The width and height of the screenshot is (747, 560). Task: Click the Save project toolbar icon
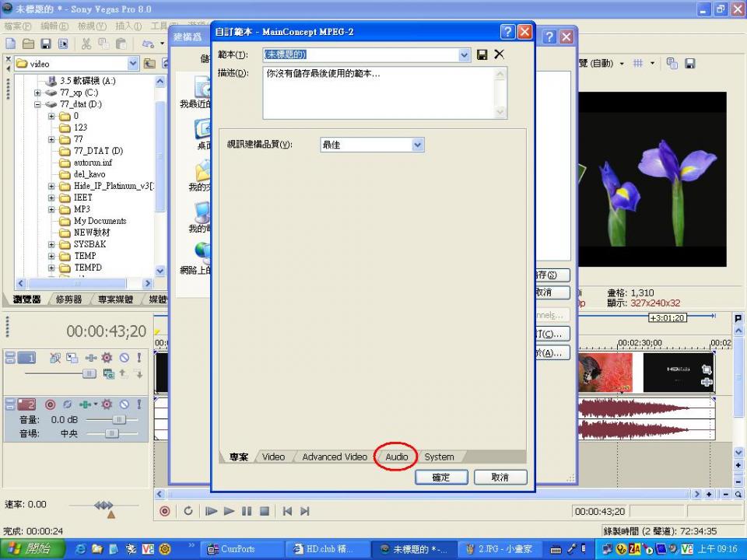[46, 44]
